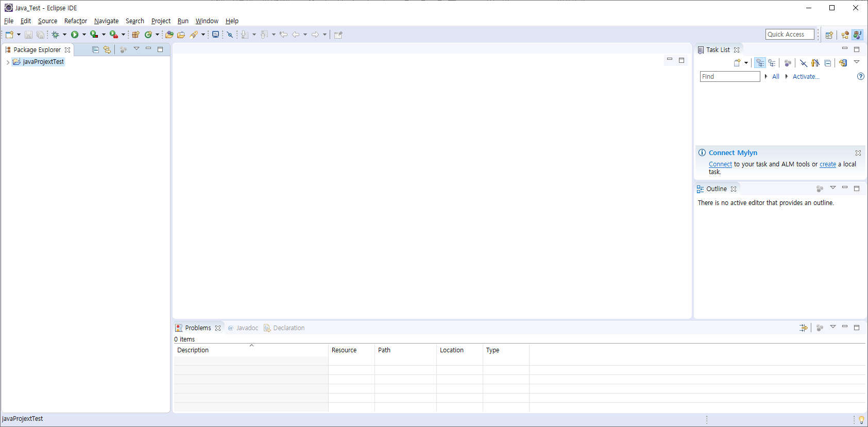Click the New Java Package icon
The width and height of the screenshot is (868, 427).
pos(135,35)
